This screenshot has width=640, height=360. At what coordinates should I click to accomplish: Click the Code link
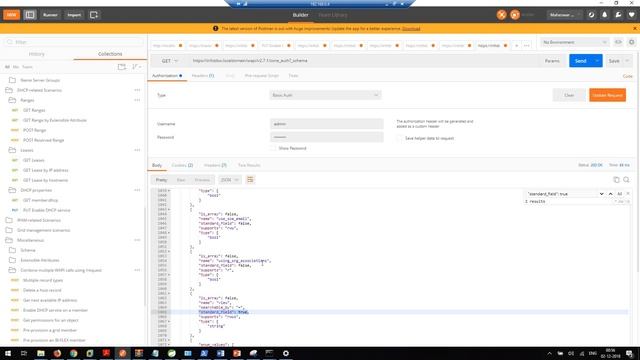[627, 76]
